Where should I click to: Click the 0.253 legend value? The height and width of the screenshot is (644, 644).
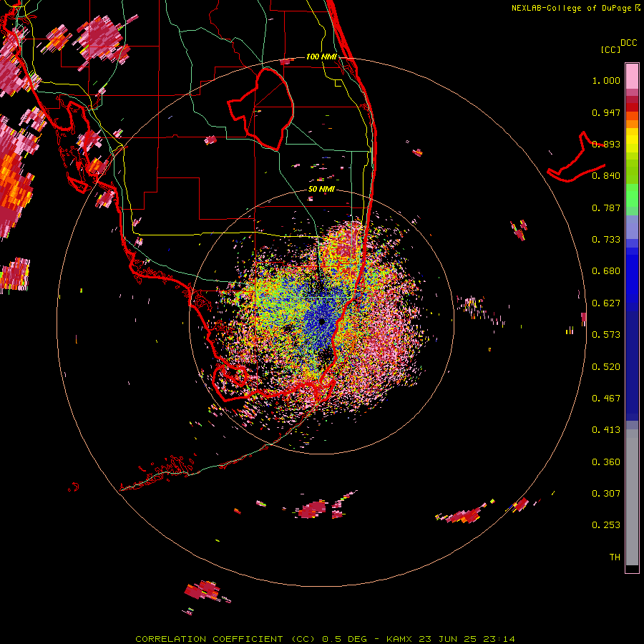point(606,525)
